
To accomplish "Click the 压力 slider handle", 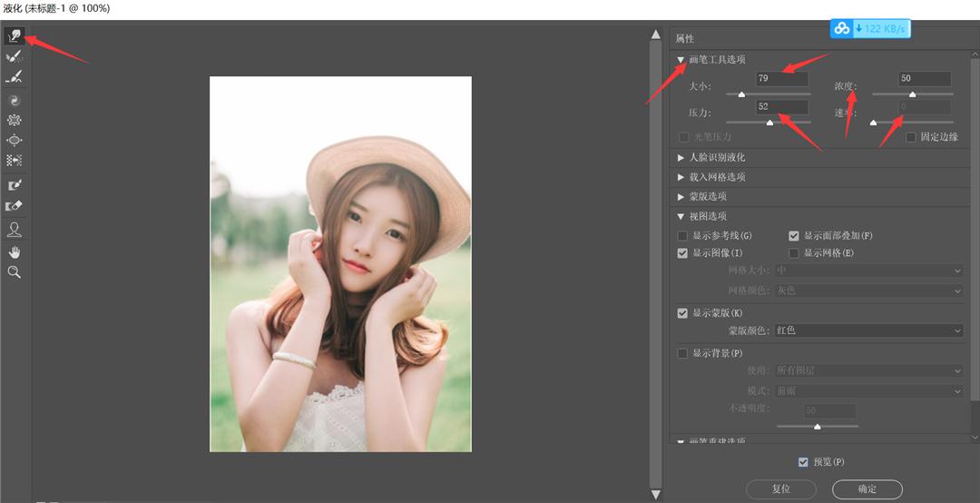I will click(769, 122).
